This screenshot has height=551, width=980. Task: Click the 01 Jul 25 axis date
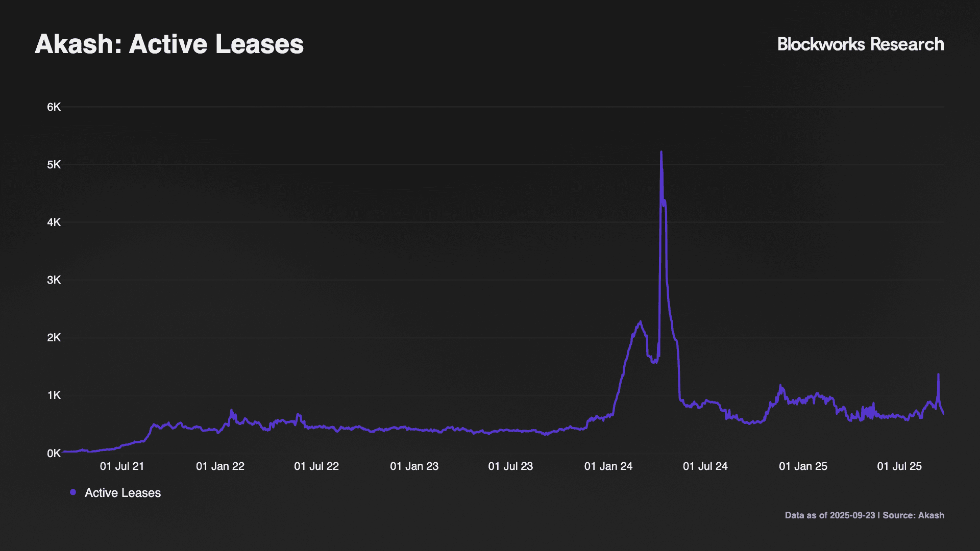(899, 466)
